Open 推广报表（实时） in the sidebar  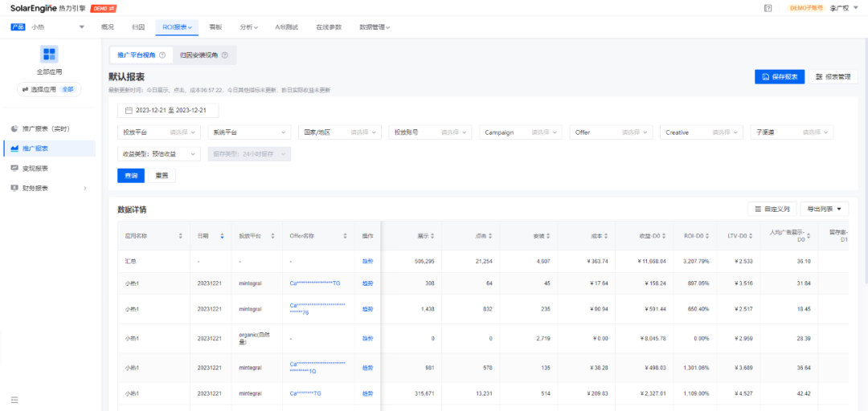[49, 129]
